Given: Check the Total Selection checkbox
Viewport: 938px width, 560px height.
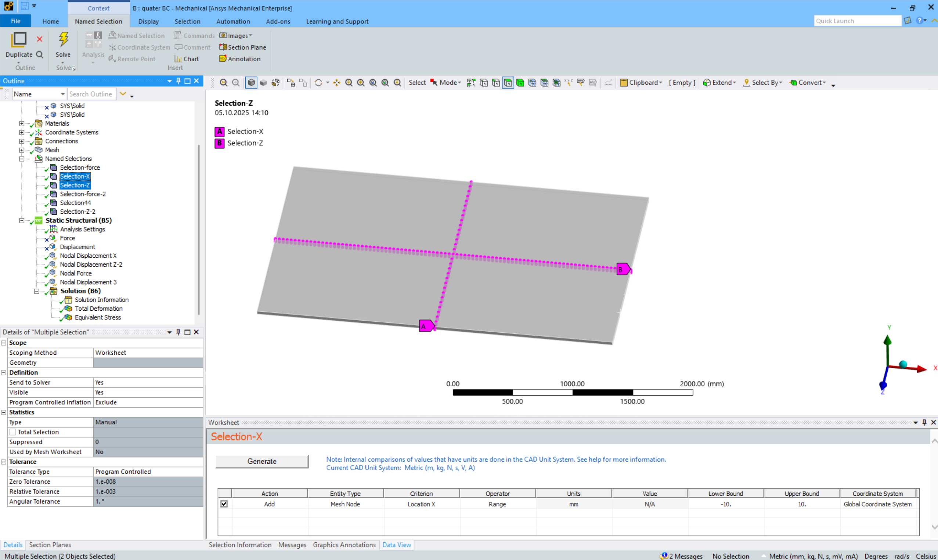Looking at the screenshot, I should tap(13, 432).
